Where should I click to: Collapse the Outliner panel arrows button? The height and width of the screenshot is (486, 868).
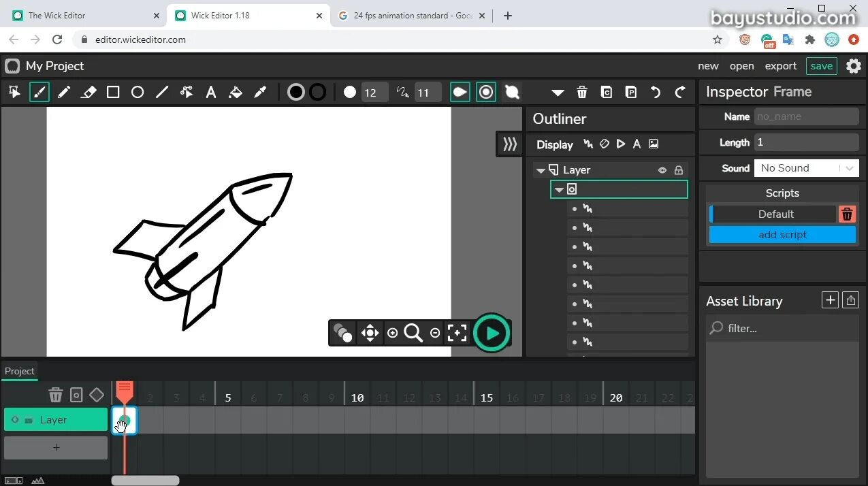point(510,144)
